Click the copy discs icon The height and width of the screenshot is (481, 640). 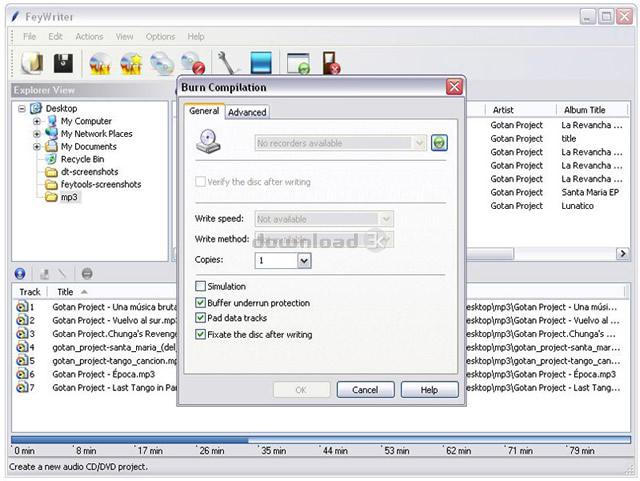162,64
